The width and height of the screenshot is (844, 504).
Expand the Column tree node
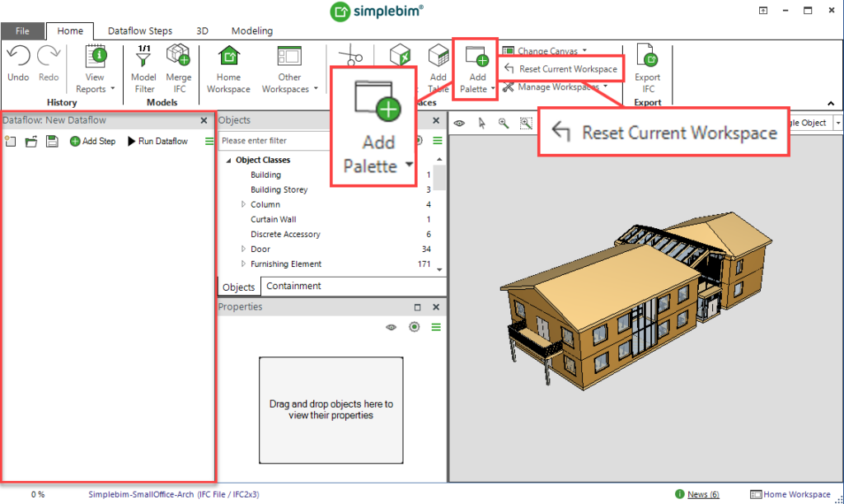coord(243,204)
